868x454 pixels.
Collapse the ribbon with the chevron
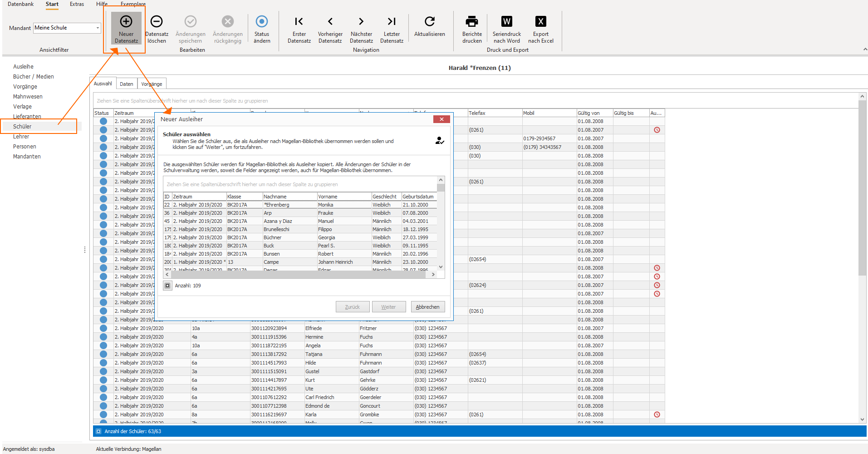click(865, 49)
